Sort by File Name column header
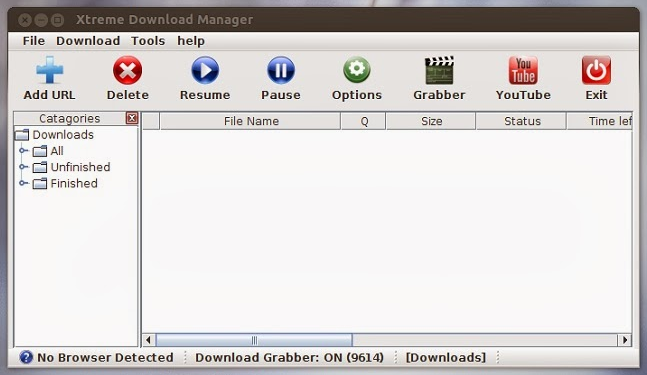Viewport: 647px width, 375px height. [x=250, y=121]
